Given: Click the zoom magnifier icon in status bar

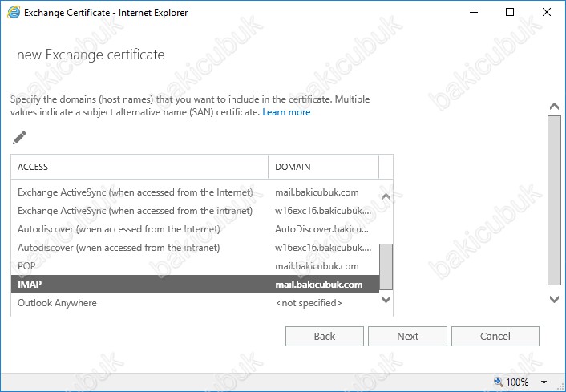Looking at the screenshot, I should [x=498, y=382].
